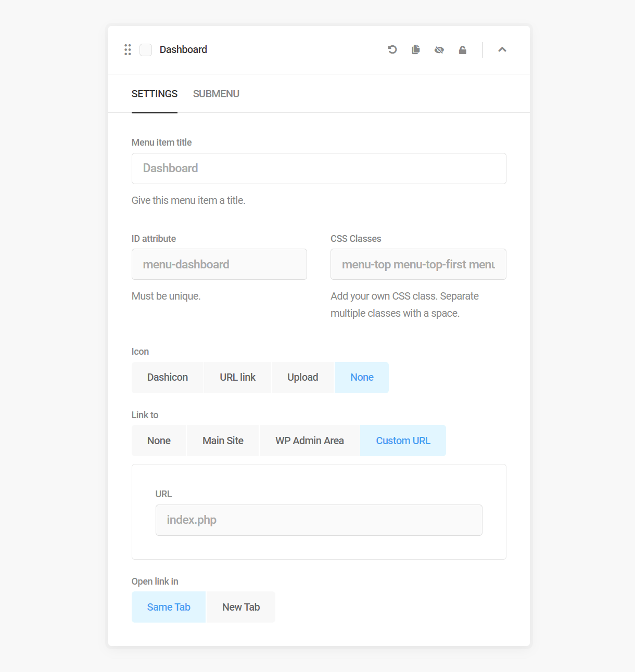Select New Tab for link opening
Screen dimensions: 635x672
tap(241, 607)
